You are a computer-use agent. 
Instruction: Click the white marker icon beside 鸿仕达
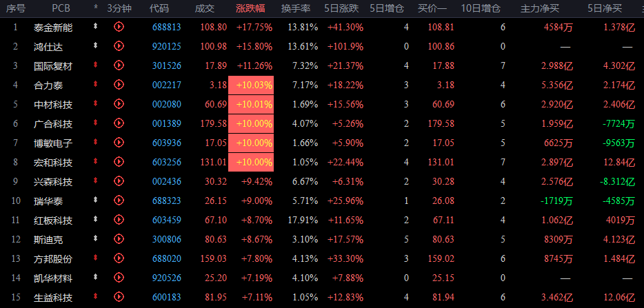click(96, 45)
